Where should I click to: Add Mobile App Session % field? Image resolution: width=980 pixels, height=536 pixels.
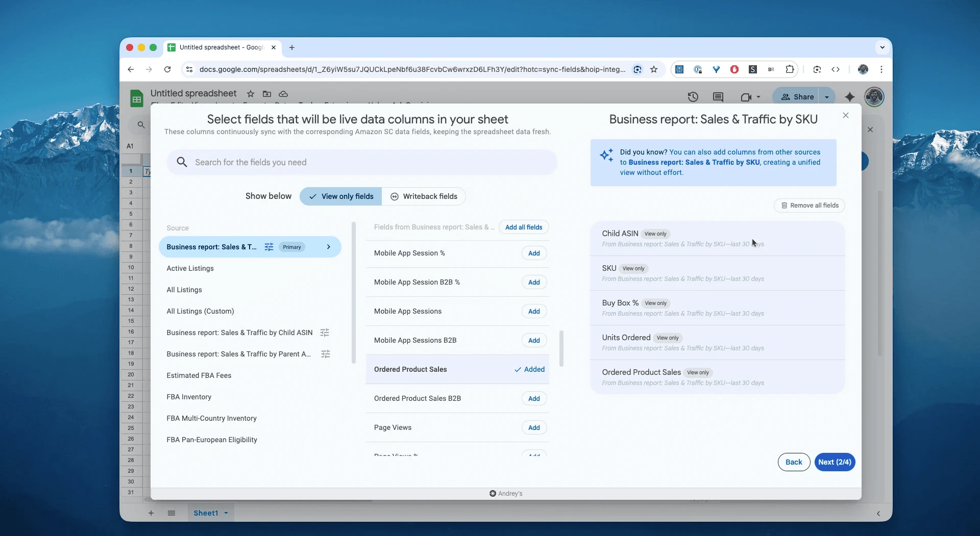[x=534, y=253]
